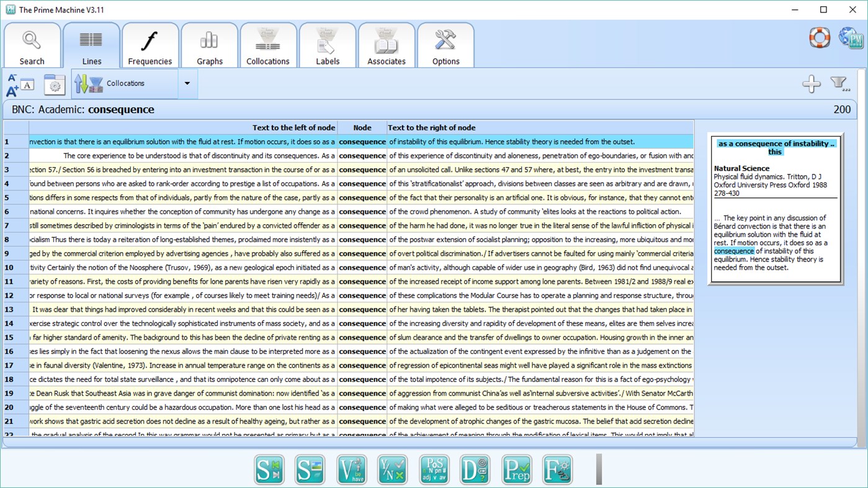
Task: Click the Y/N polarity label button
Action: coord(393,469)
